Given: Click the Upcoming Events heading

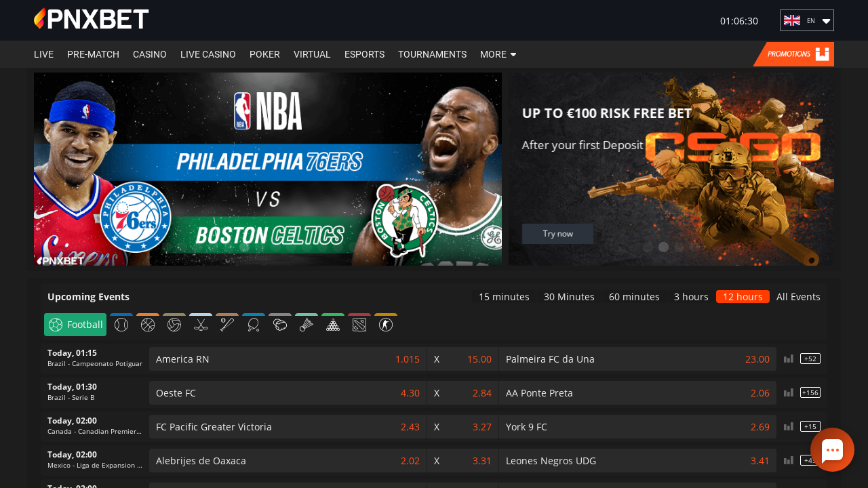Looking at the screenshot, I should click(88, 297).
